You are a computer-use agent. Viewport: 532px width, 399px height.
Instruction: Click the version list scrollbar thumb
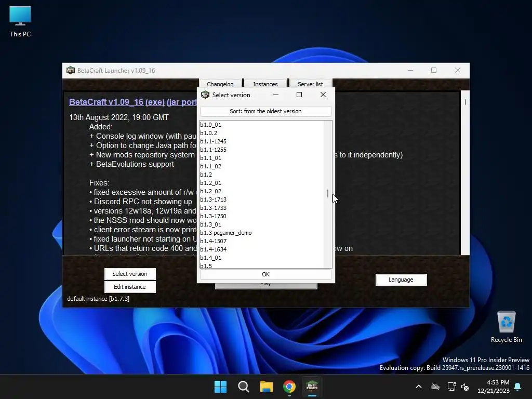(327, 194)
